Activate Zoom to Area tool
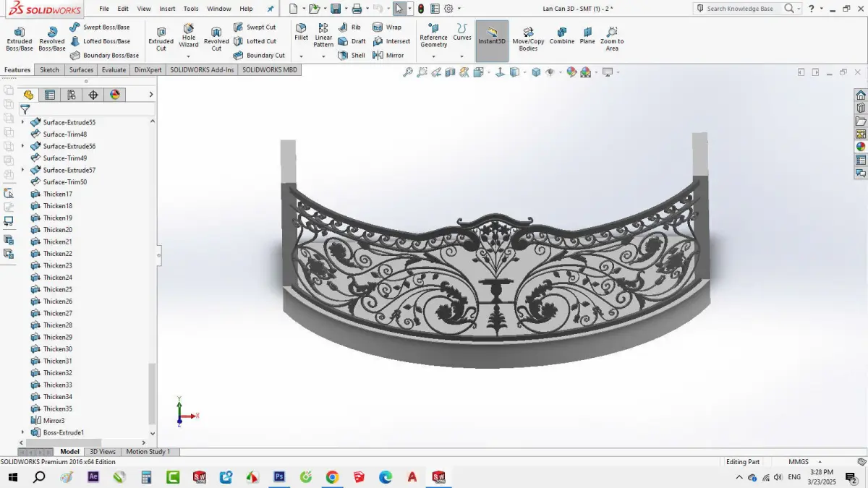The height and width of the screenshot is (488, 868). pos(612,39)
